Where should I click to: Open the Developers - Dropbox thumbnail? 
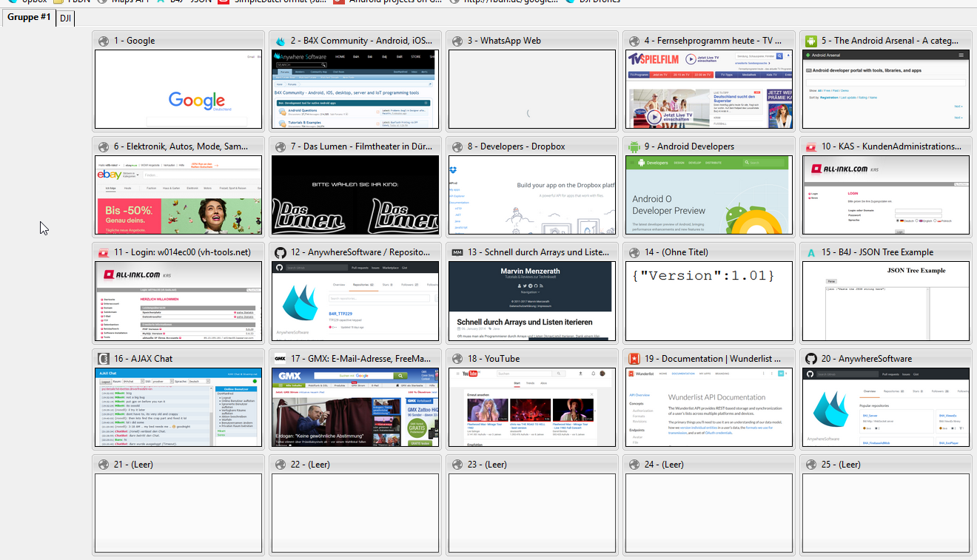coord(532,195)
